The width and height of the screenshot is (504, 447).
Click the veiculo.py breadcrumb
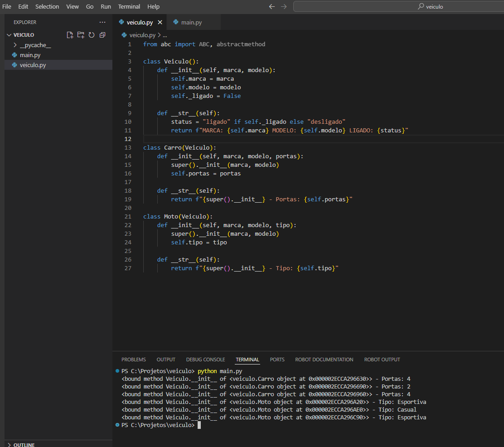[142, 35]
